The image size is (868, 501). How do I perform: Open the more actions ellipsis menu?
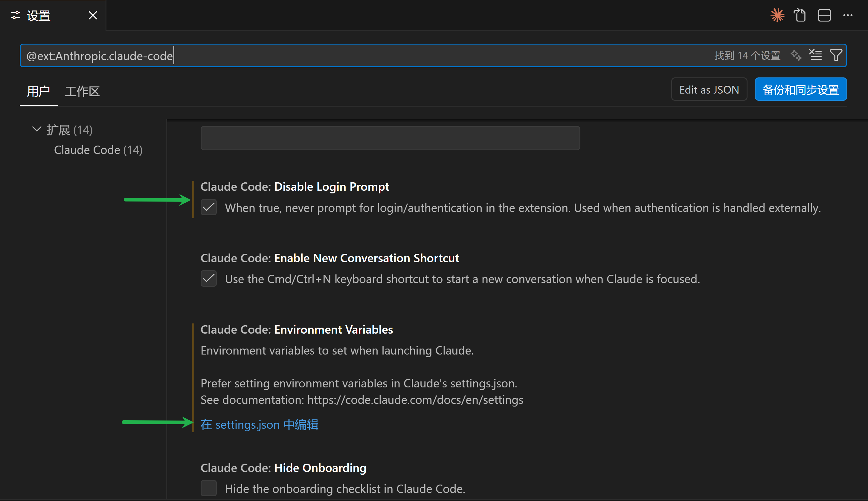tap(847, 16)
